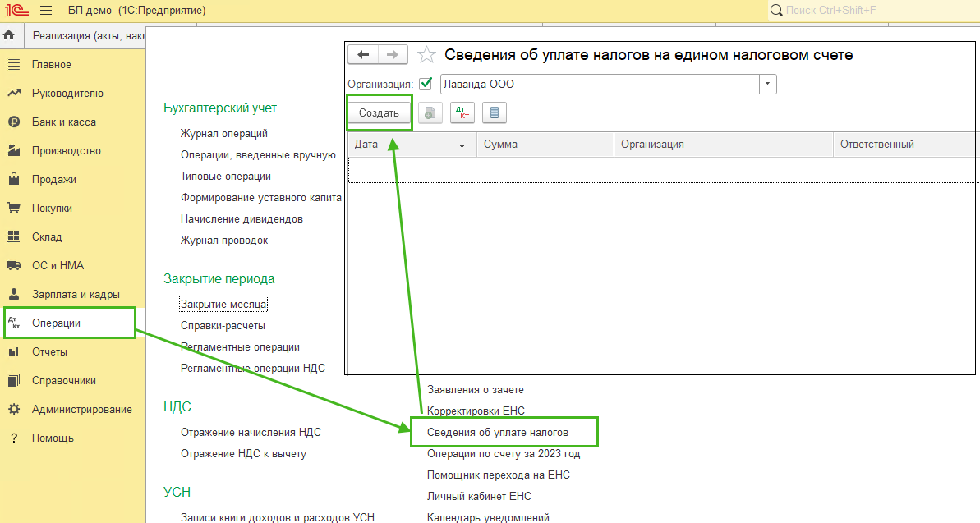
Task: Click the ОС и НМА truck icon
Action: 14,265
